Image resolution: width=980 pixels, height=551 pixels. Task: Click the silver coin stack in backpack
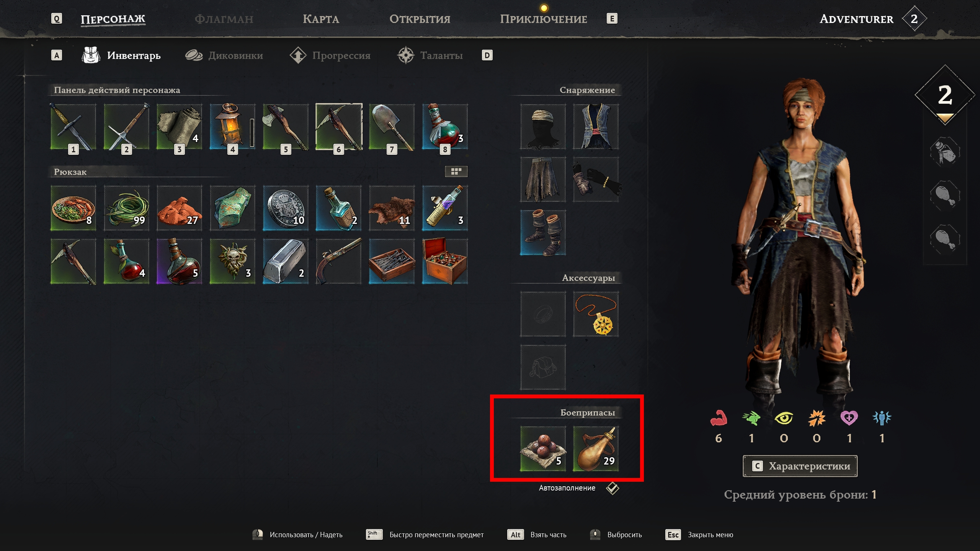pos(286,208)
